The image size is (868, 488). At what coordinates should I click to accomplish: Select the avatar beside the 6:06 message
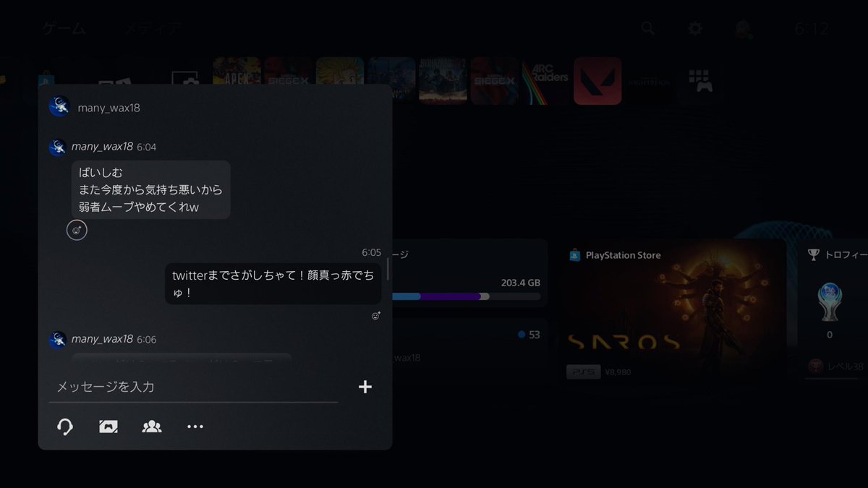[x=58, y=340]
